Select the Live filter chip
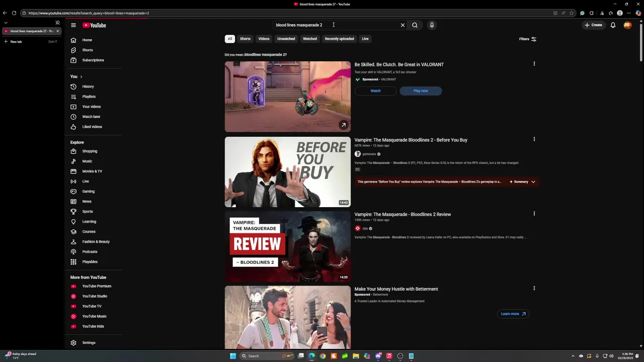 [365, 39]
